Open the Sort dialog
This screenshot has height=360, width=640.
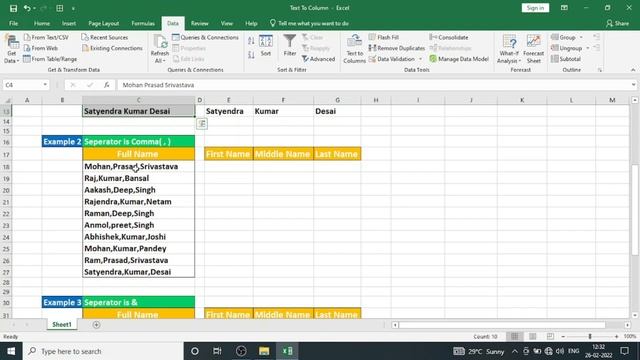pos(266,45)
